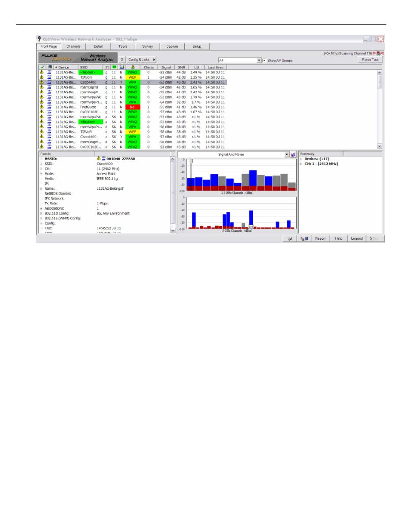Viewport: 420px width, 510px height.
Task: Sort the list by SSID column header
Action: [x=91, y=67]
